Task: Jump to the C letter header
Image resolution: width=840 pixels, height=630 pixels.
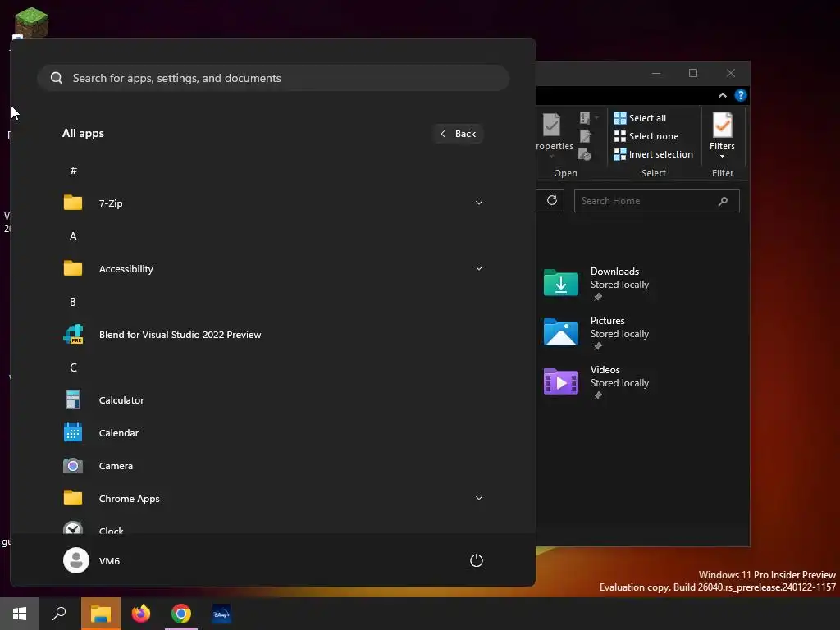Action: [73, 367]
